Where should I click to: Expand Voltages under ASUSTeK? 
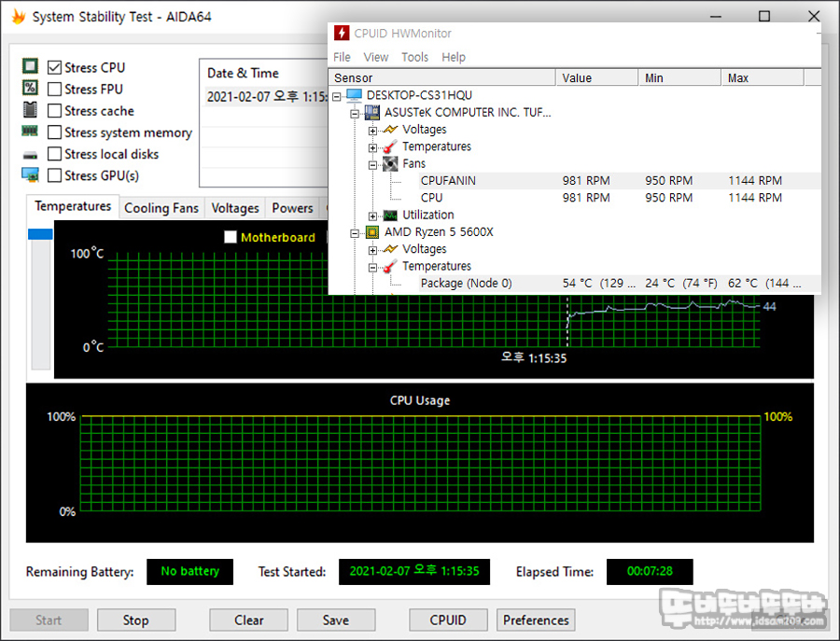[372, 131]
